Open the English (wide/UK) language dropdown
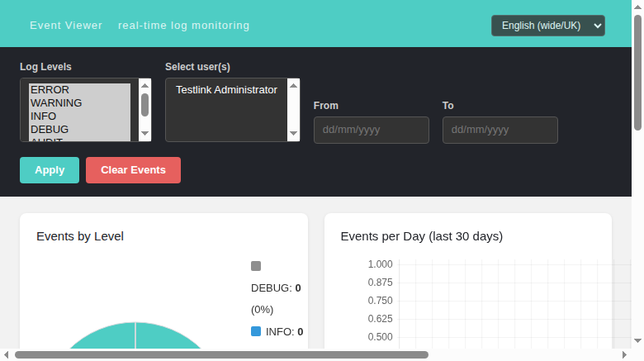Image resolution: width=644 pixels, height=361 pixels. click(x=548, y=26)
